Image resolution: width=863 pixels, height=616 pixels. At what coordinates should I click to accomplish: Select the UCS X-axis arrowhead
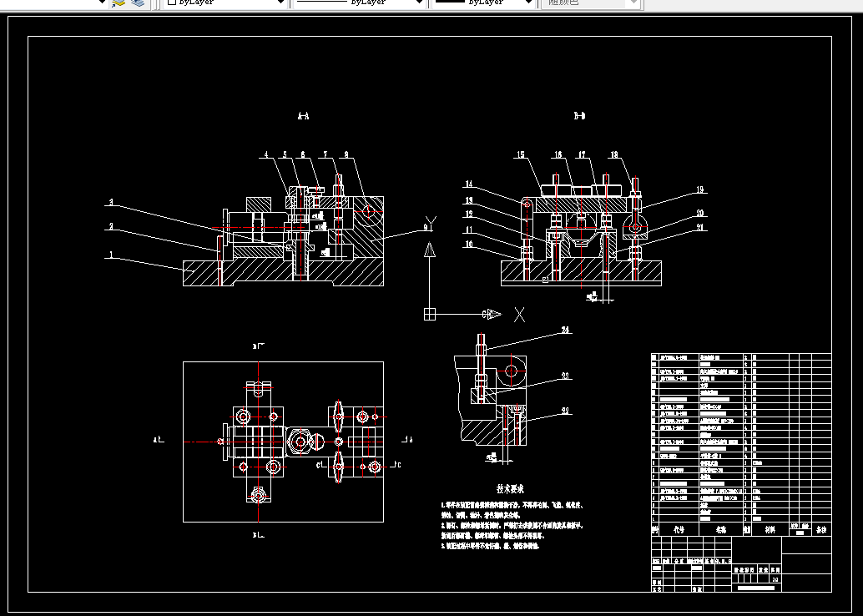pos(495,315)
